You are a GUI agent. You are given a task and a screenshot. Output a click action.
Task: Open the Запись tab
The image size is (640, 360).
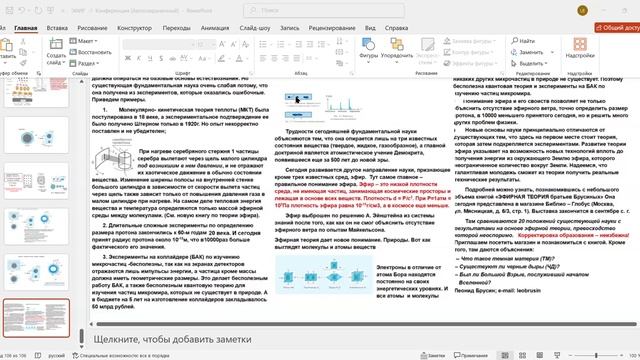point(289,28)
